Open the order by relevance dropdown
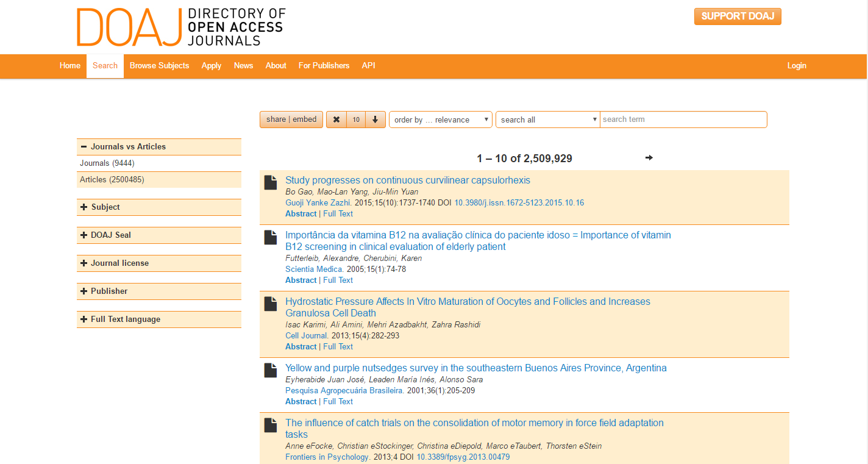Viewport: 868px width, 464px height. [x=441, y=120]
